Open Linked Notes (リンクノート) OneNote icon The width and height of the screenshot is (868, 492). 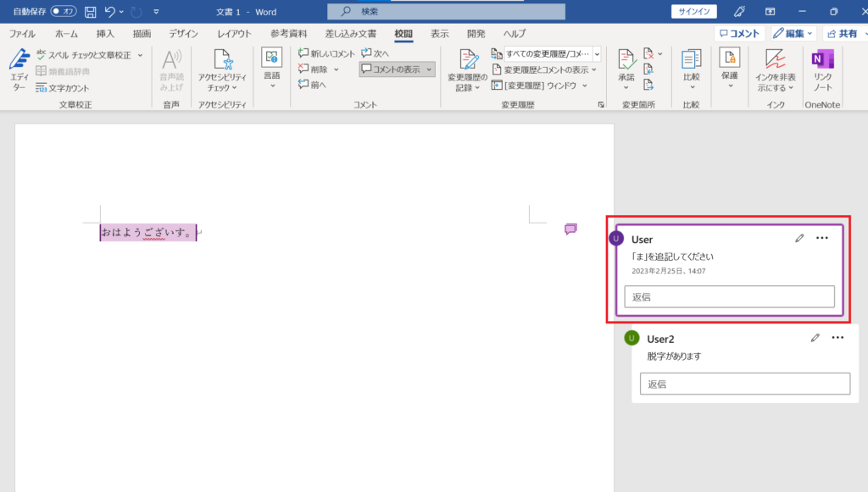coord(822,69)
